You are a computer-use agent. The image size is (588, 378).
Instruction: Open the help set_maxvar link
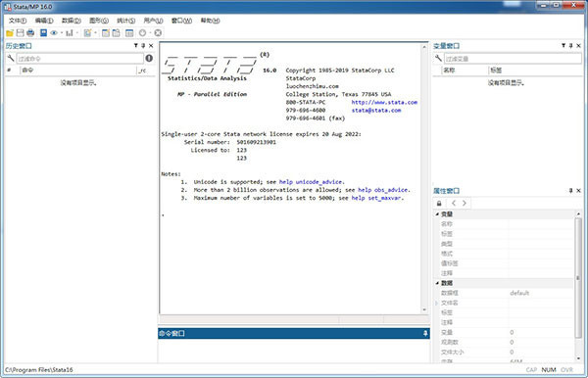click(x=376, y=198)
